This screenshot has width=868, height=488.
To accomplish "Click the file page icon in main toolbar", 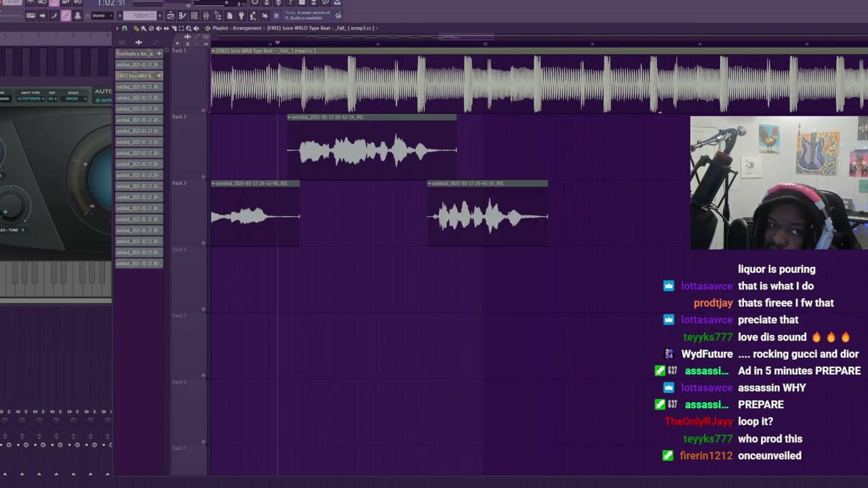I will (230, 16).
